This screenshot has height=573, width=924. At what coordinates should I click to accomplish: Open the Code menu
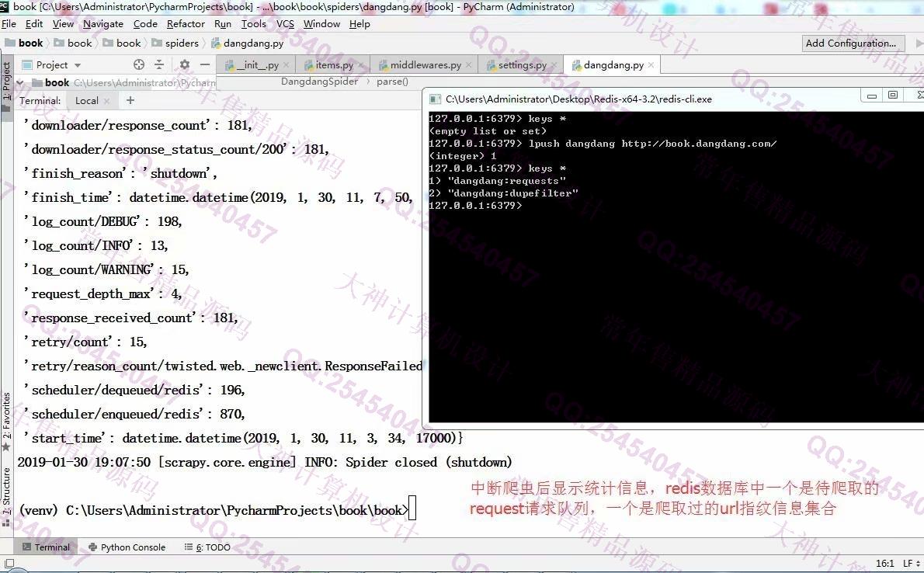[145, 23]
